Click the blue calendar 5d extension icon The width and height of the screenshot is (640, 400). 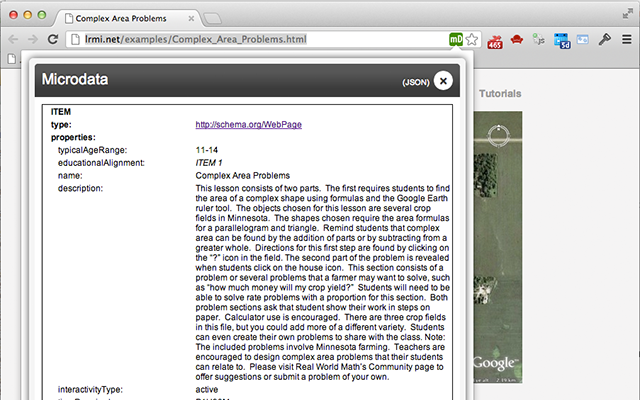click(x=562, y=41)
